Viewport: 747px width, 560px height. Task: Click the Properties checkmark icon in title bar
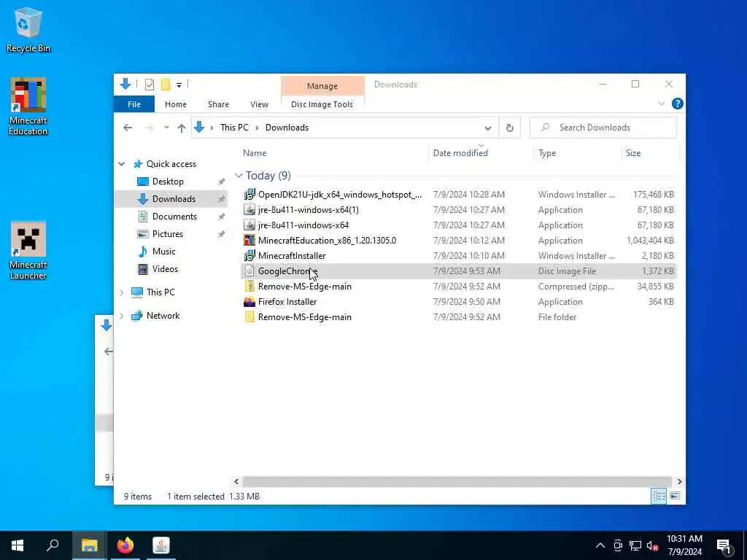pyautogui.click(x=150, y=85)
